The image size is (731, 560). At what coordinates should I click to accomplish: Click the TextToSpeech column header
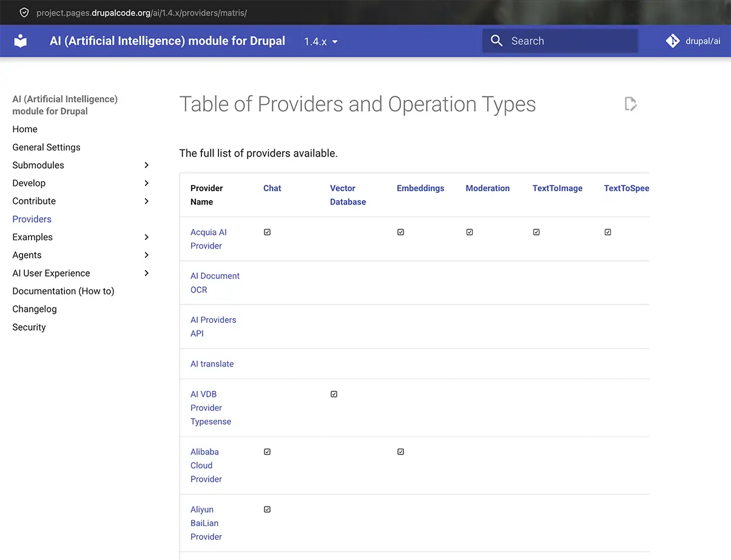coord(627,188)
